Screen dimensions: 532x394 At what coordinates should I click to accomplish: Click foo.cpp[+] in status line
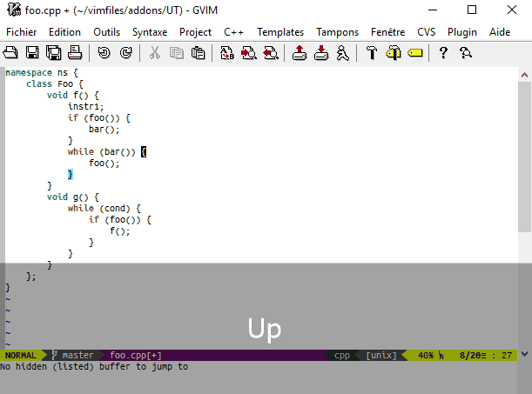[136, 356]
